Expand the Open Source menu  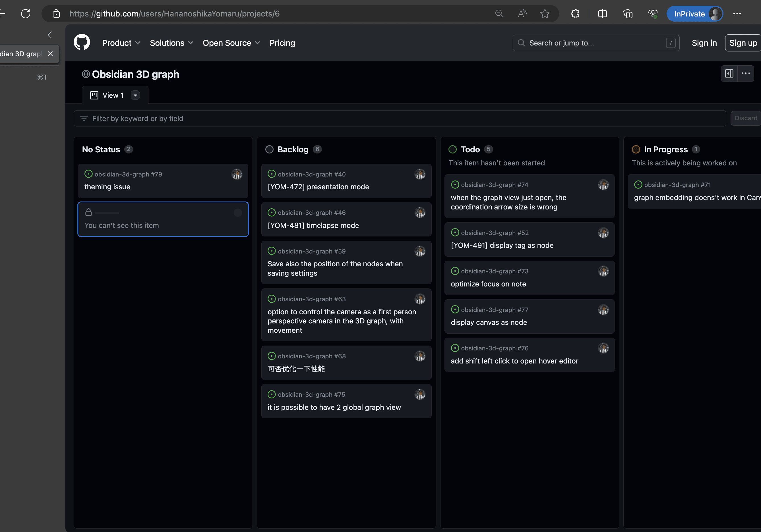(231, 43)
